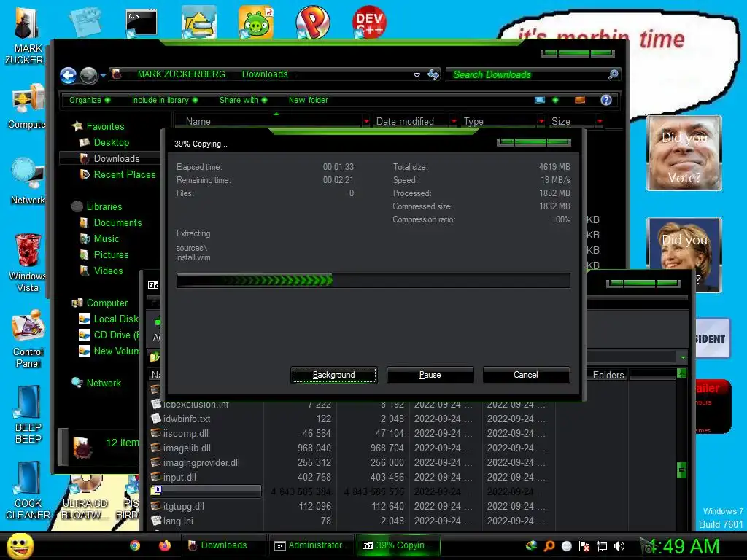Image resolution: width=747 pixels, height=560 pixels.
Task: Select Videos library in navigation pane
Action: click(x=108, y=271)
